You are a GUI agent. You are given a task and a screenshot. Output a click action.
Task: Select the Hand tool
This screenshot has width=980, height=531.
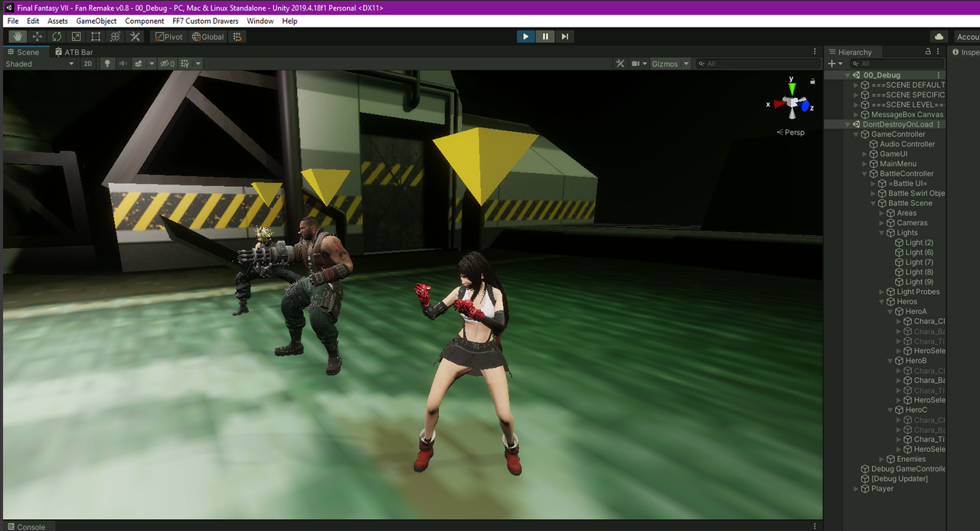coord(18,36)
